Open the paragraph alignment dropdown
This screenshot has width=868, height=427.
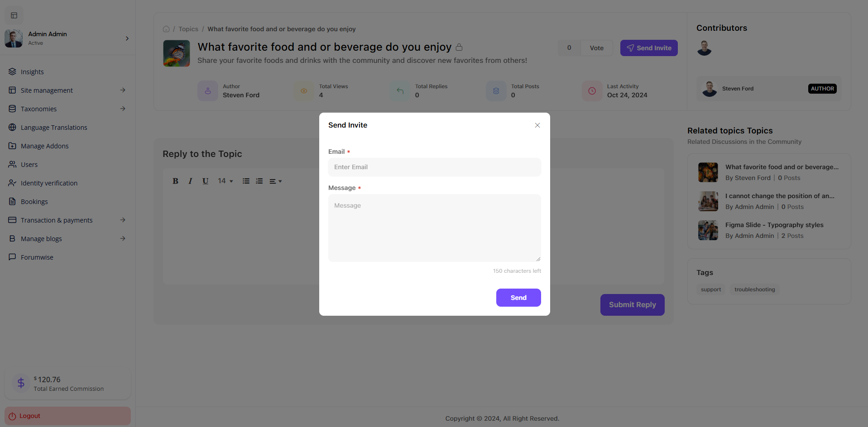pos(275,181)
